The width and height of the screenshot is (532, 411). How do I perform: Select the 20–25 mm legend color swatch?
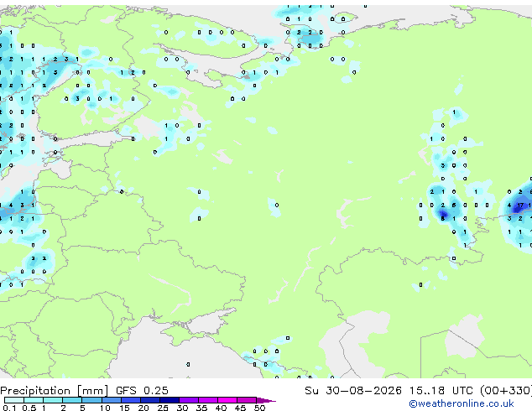point(150,400)
